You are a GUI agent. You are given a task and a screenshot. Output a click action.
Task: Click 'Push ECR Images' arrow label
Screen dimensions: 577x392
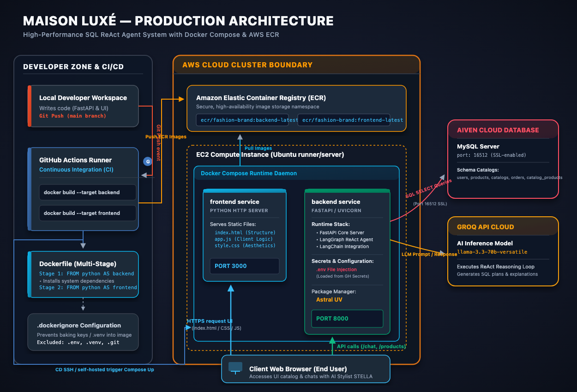click(166, 137)
